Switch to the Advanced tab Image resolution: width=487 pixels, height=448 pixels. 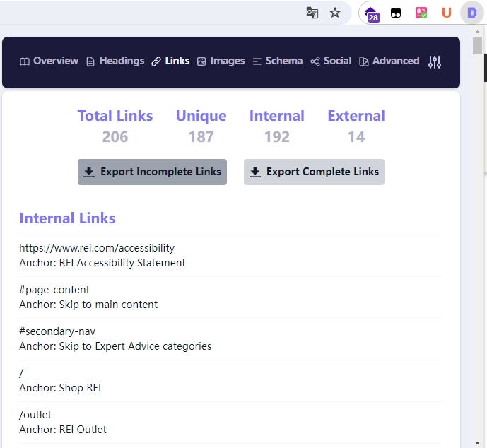click(389, 61)
